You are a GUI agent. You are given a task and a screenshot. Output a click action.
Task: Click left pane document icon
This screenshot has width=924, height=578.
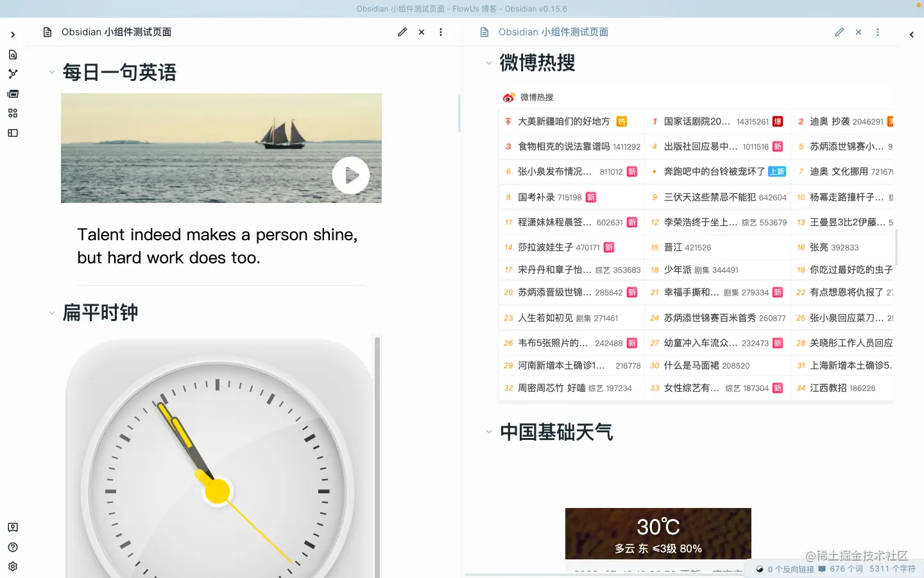coord(47,32)
